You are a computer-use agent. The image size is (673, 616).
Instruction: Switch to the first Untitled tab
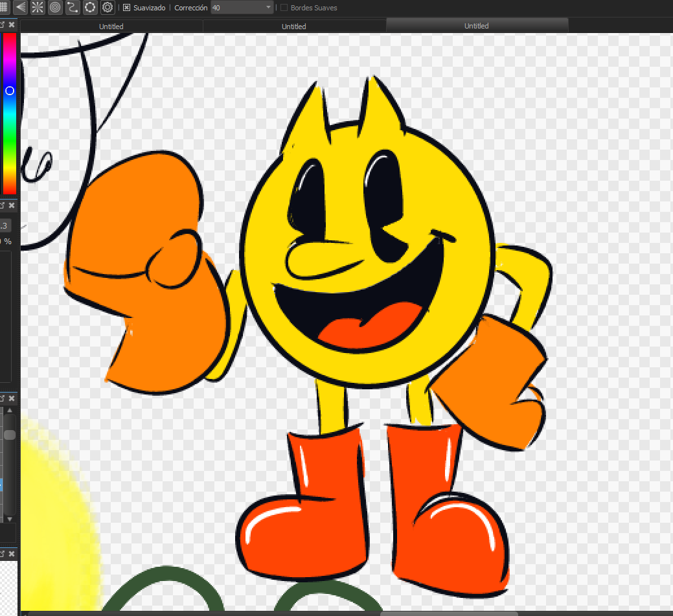coord(111,26)
